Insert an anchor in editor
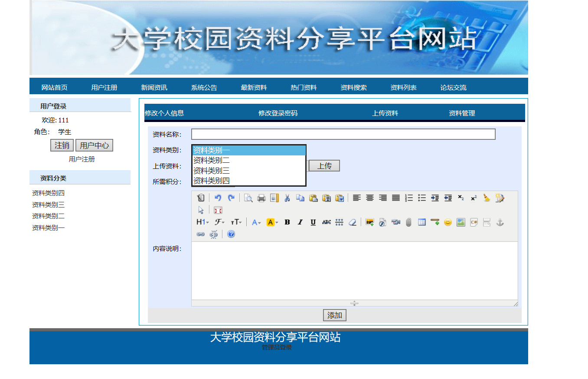The image size is (588, 379). click(x=500, y=222)
